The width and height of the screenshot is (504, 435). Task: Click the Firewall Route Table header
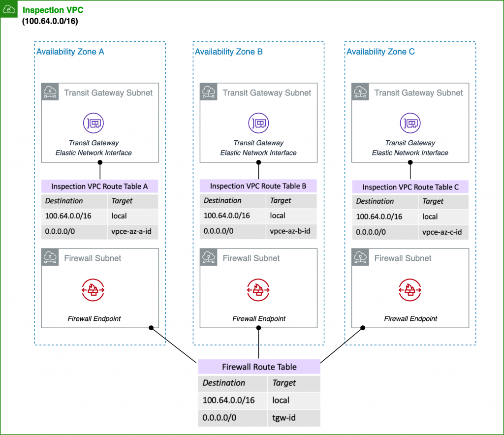258,367
